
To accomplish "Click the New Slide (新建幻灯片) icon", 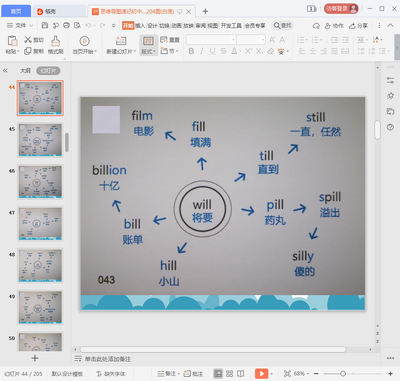I will click(121, 41).
